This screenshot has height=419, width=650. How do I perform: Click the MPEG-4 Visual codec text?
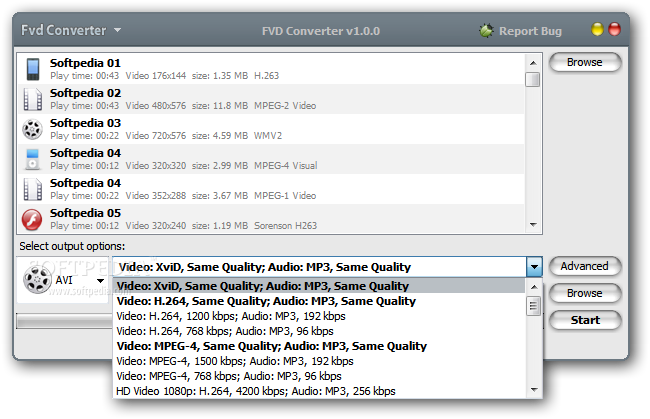[286, 166]
